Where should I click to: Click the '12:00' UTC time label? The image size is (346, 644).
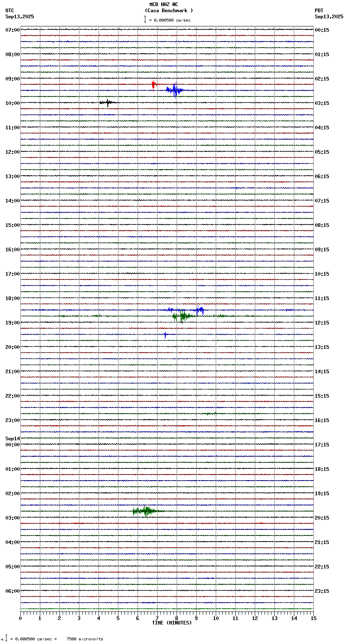pyautogui.click(x=13, y=152)
